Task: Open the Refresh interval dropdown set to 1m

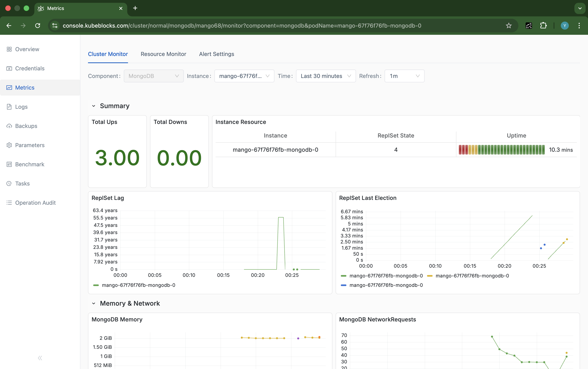Action: [404, 76]
